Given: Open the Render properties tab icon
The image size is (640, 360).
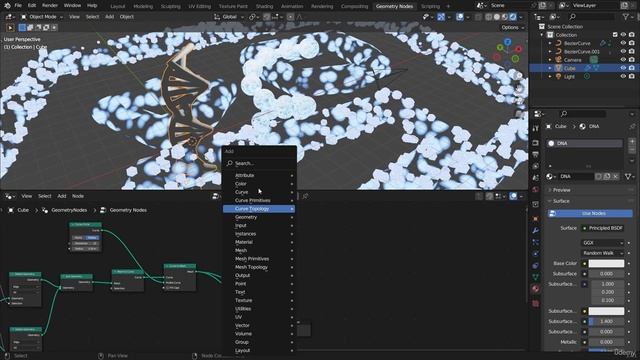Looking at the screenshot, I should click(x=536, y=143).
